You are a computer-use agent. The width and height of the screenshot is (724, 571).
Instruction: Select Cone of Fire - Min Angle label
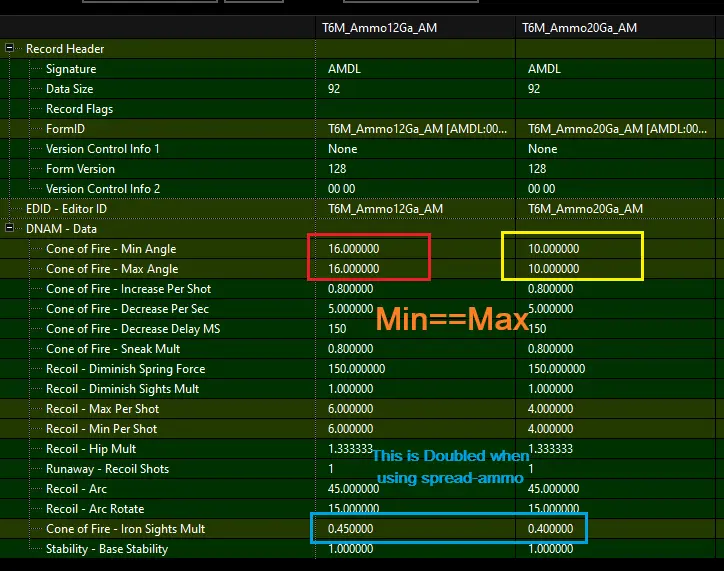(x=111, y=249)
